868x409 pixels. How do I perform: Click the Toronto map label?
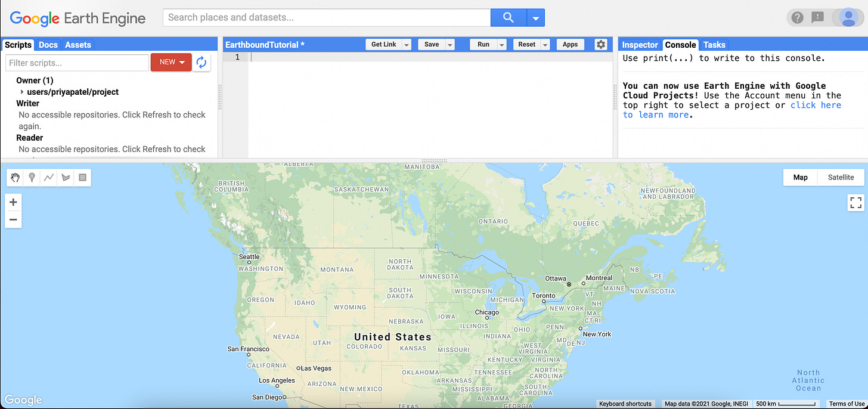pos(544,296)
